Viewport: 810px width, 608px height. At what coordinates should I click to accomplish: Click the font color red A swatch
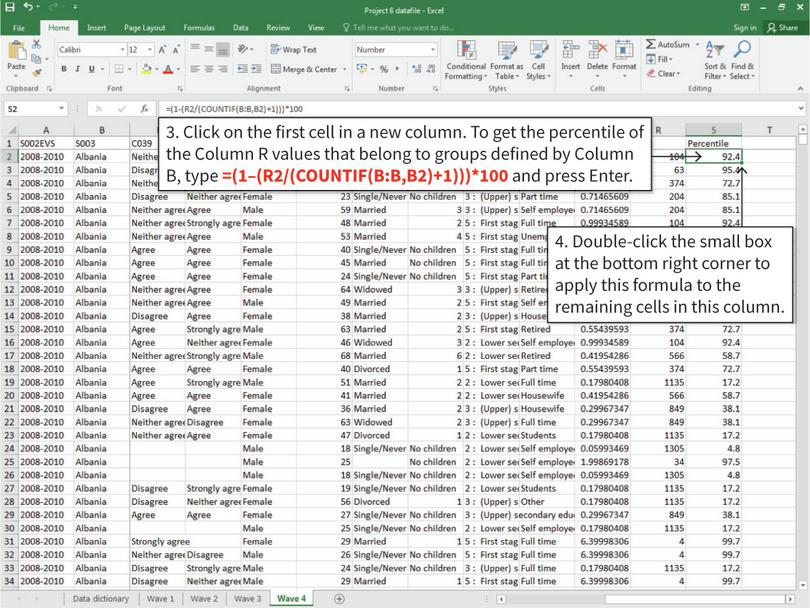point(167,69)
